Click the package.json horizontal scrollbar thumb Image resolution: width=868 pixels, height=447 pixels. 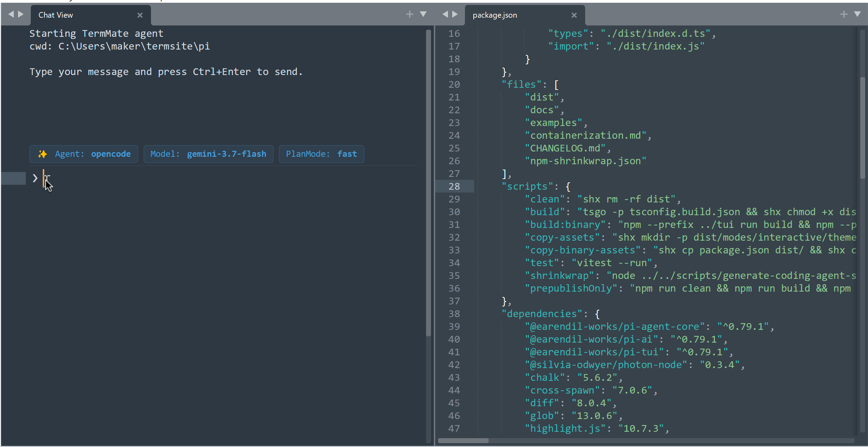[x=463, y=441]
